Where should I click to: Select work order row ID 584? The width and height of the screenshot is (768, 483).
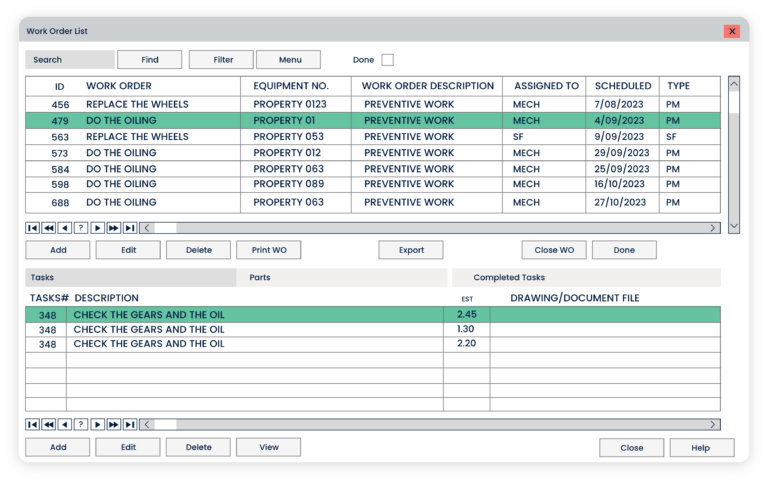(x=373, y=169)
